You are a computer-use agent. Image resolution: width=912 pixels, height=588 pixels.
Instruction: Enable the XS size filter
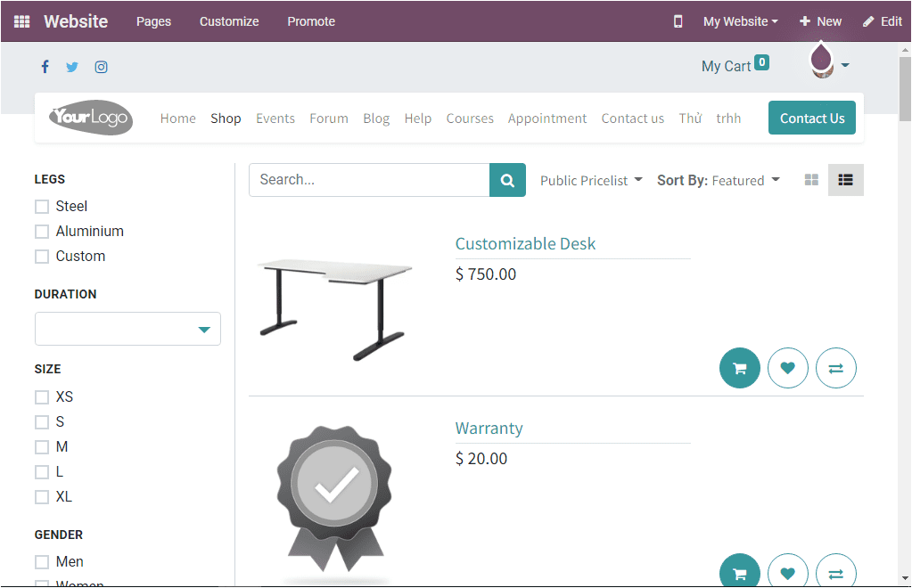click(41, 396)
